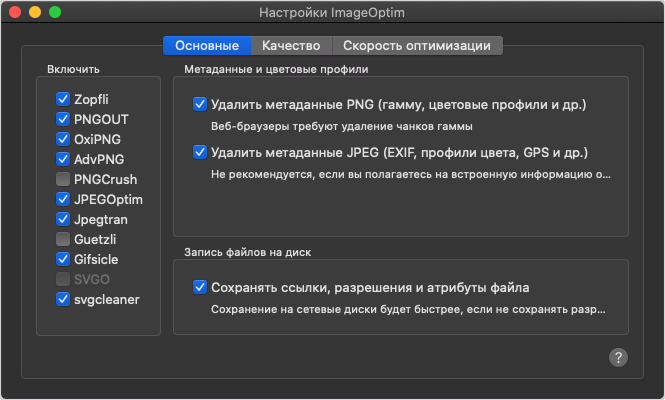
Task: Click 'Метаданные и цветовые профили' heading
Action: pyautogui.click(x=276, y=69)
